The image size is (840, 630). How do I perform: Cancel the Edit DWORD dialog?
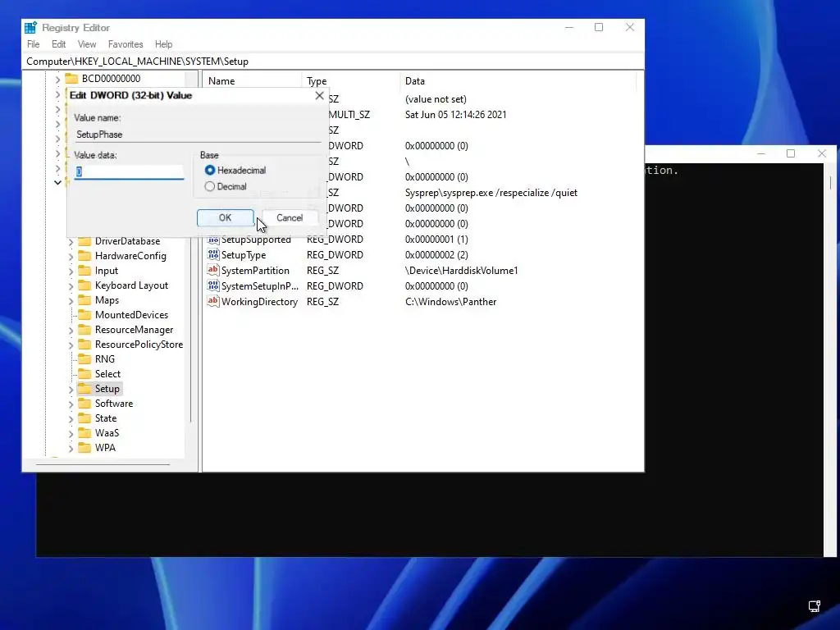(x=290, y=218)
